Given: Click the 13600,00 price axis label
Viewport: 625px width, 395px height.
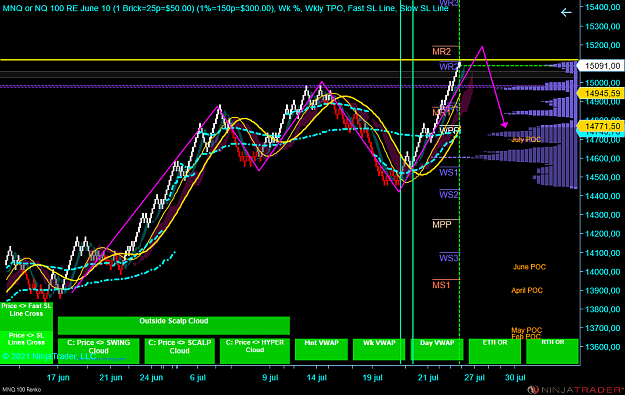Looking at the screenshot, I should [x=602, y=347].
